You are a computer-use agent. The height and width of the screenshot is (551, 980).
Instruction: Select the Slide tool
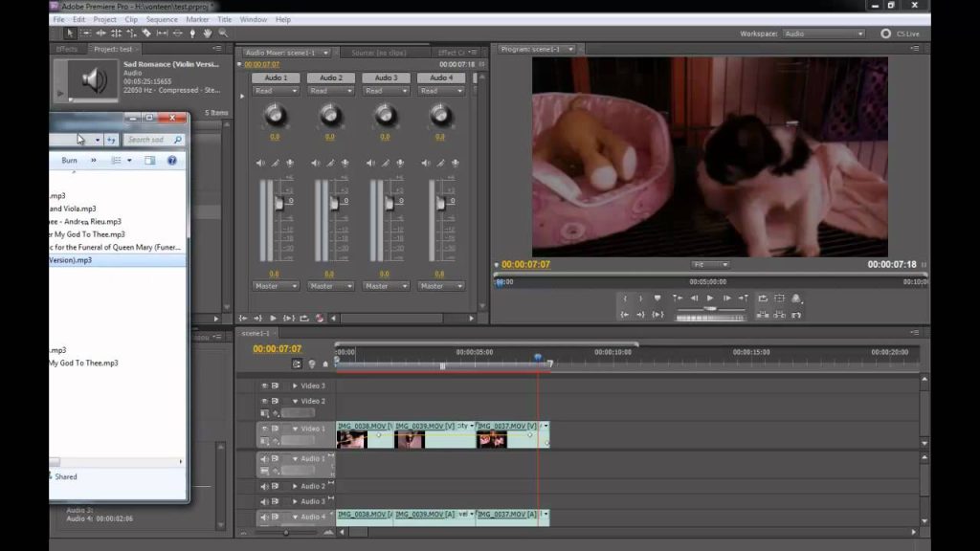(x=177, y=33)
